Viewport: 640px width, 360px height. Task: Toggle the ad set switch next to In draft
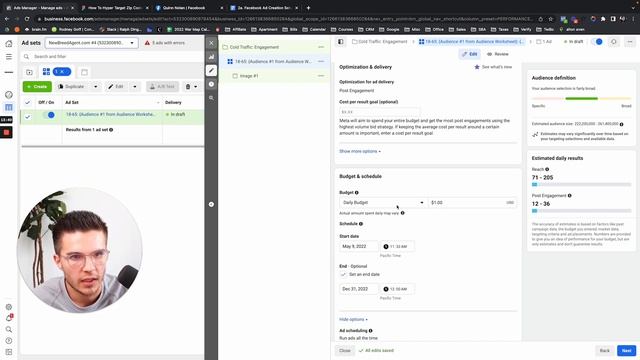point(597,42)
